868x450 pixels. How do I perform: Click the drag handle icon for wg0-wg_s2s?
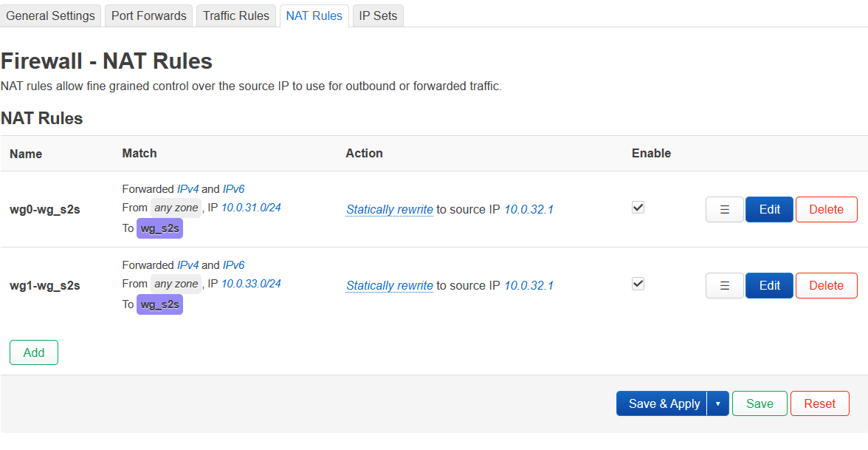point(724,210)
